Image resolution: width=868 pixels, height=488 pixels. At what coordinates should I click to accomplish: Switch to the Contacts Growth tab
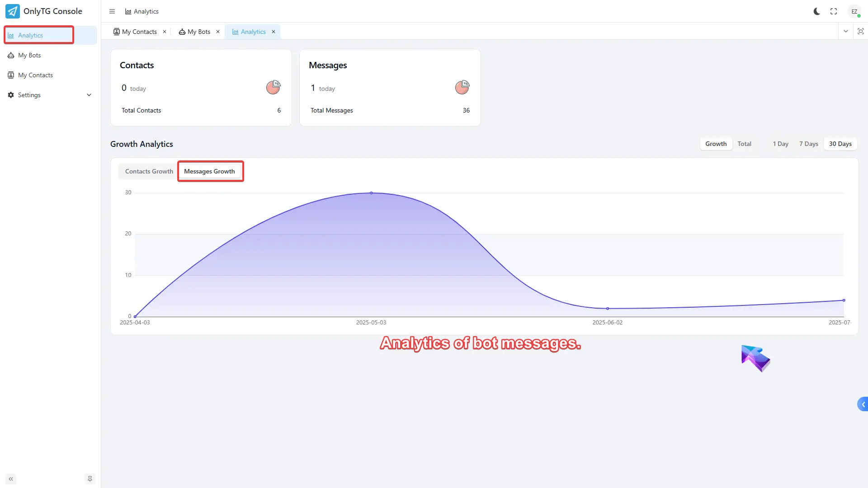click(149, 171)
